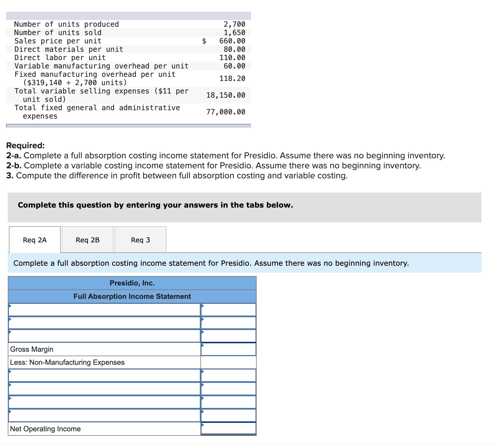Switch to the Req 2B tab
Viewport: 496px width, 448px height.
[x=87, y=240]
